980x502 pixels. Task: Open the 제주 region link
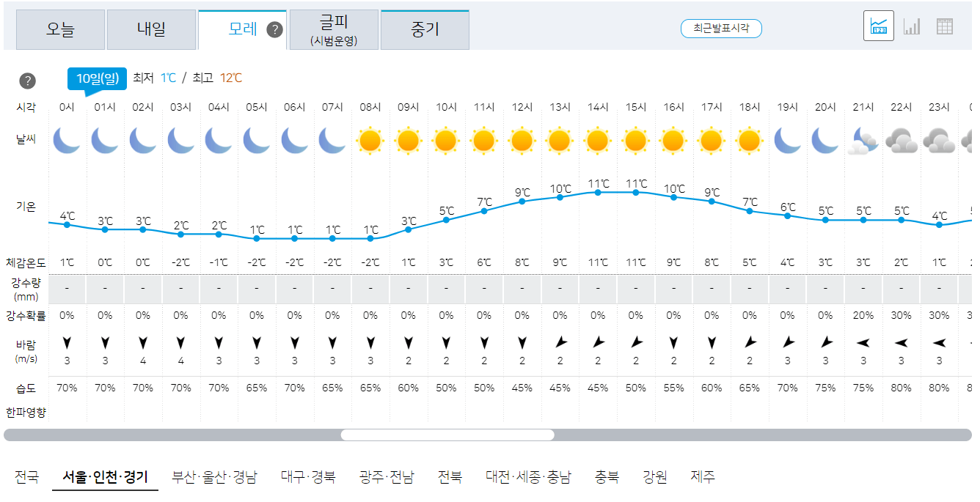pyautogui.click(x=701, y=475)
